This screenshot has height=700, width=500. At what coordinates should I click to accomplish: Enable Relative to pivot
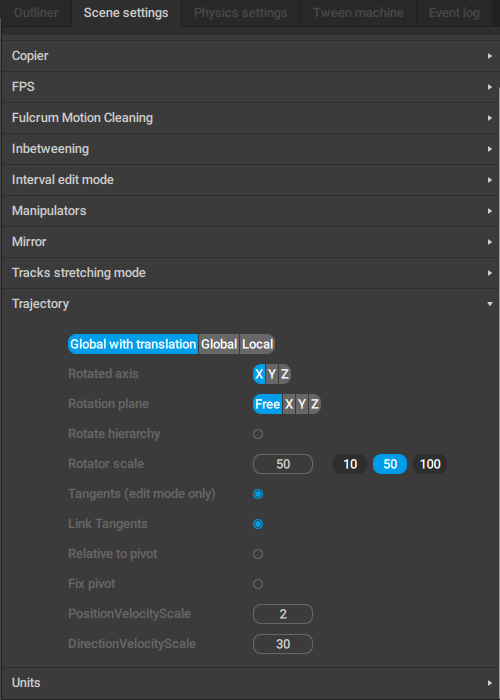pyautogui.click(x=258, y=554)
